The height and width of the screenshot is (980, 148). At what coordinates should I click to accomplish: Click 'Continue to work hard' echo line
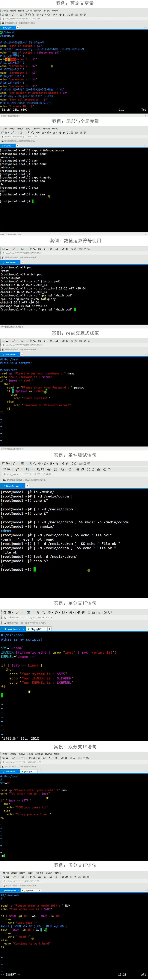coord(27,943)
